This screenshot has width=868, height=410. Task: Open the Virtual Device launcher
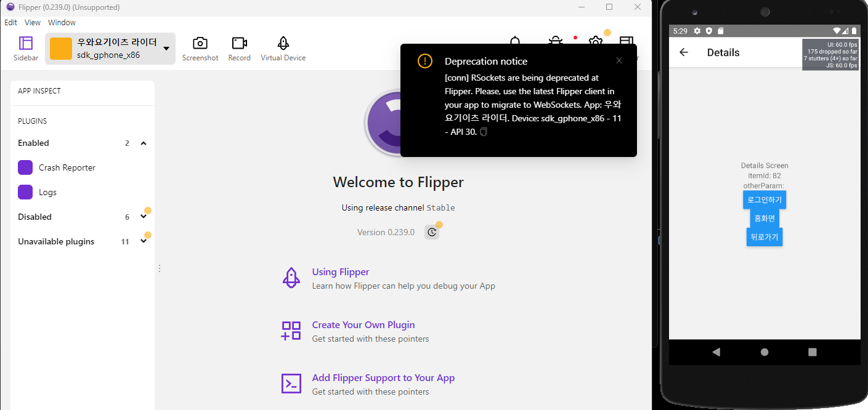click(x=283, y=48)
